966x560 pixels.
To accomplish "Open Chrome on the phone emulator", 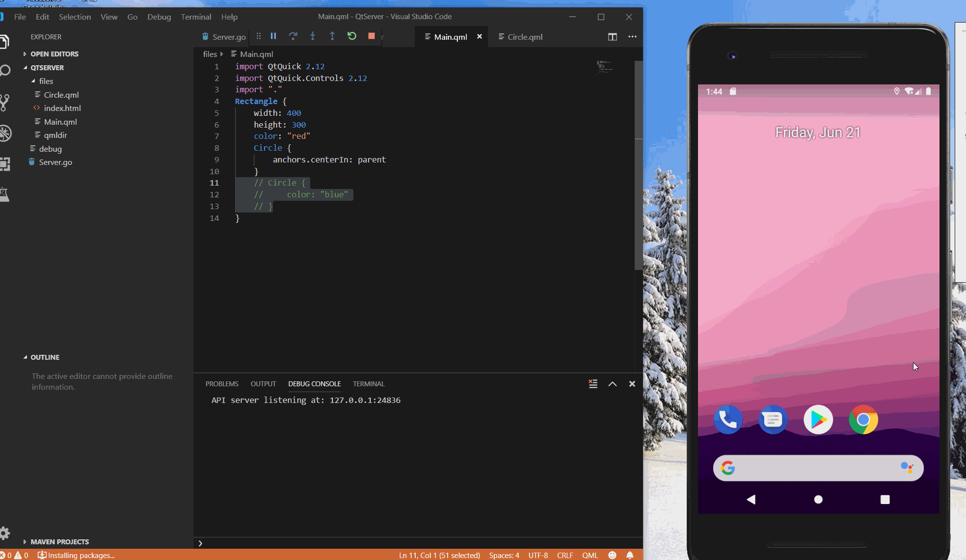I will point(863,420).
